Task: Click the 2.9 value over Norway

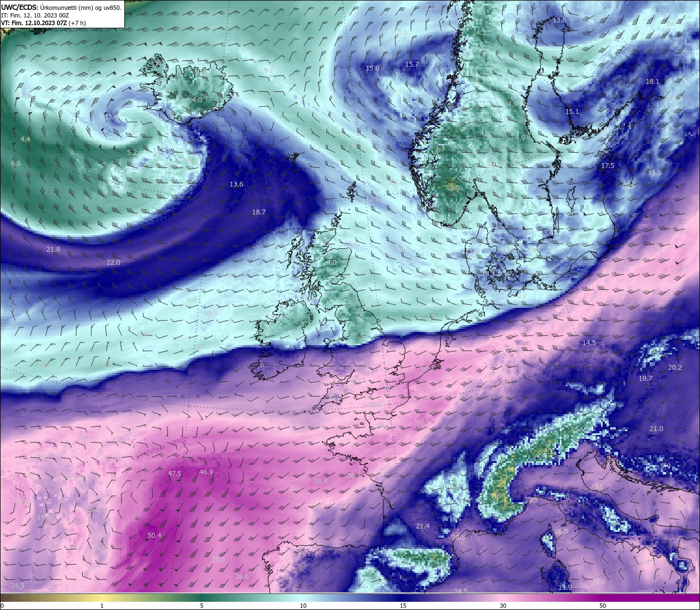Action: pyautogui.click(x=454, y=188)
